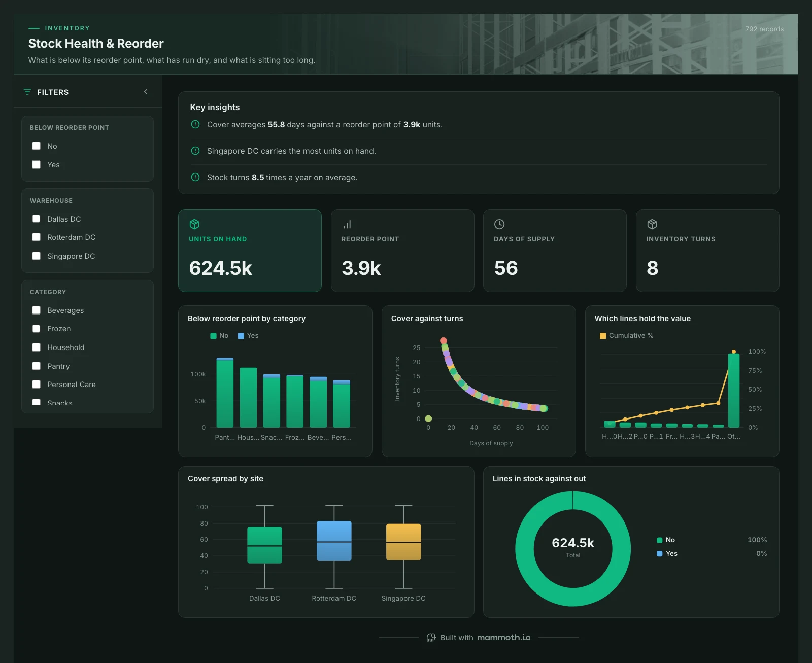Screen dimensions: 812x663
Task: Tick the Personal Care category checkbox
Action: click(x=37, y=385)
